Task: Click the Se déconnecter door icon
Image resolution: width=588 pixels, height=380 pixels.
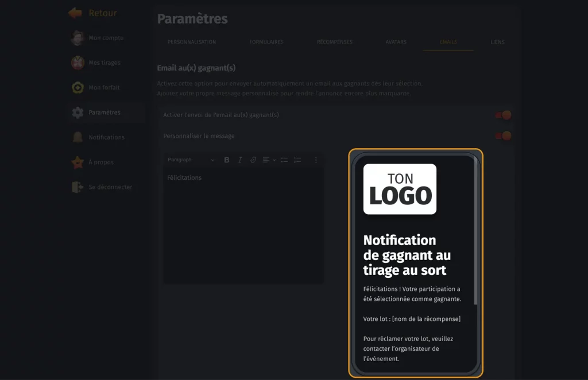Action: tap(78, 187)
